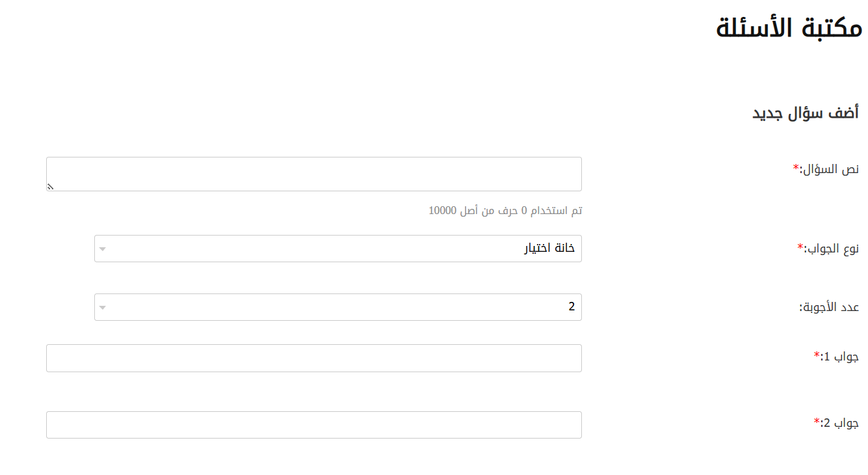Click the نوع الجواب label
Screen dimensions: 868x475
832,249
